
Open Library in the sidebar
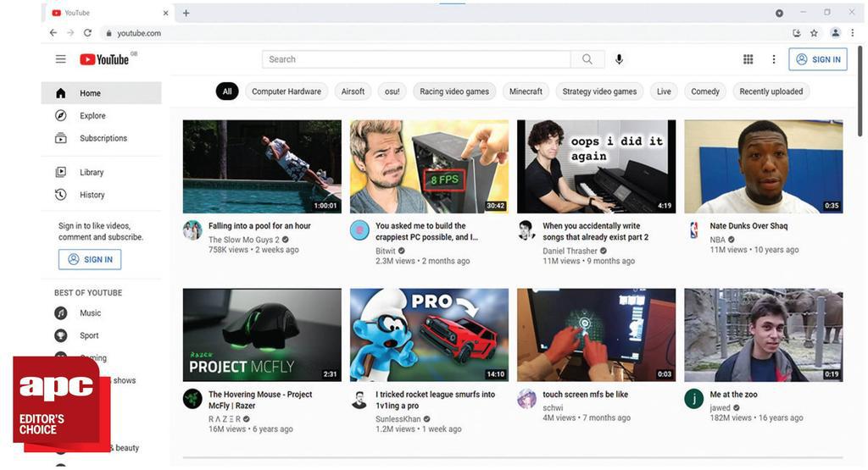coord(102,172)
